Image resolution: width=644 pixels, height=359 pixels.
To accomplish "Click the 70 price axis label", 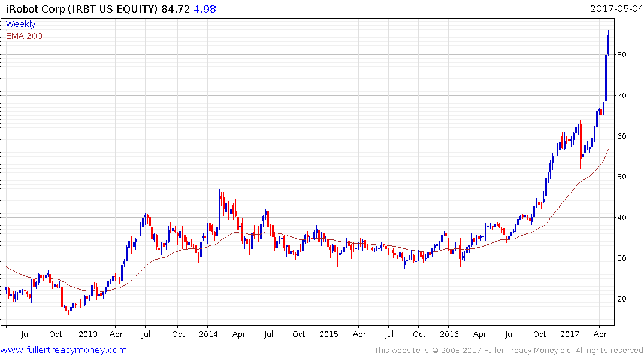I will tap(621, 96).
